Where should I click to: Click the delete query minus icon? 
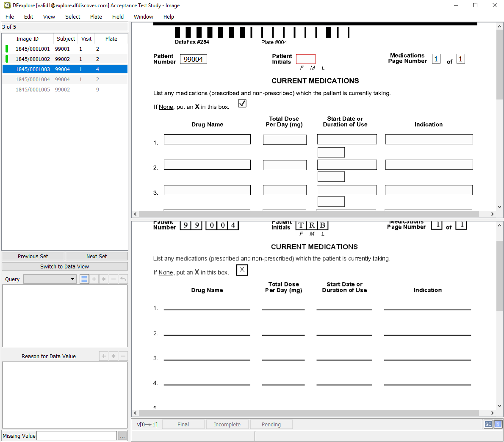114,279
